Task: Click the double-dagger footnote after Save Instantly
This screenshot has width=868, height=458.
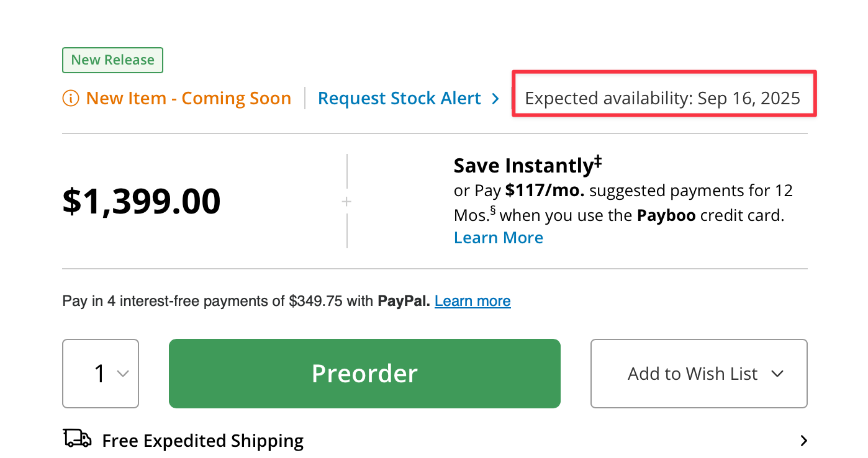Action: [x=598, y=161]
